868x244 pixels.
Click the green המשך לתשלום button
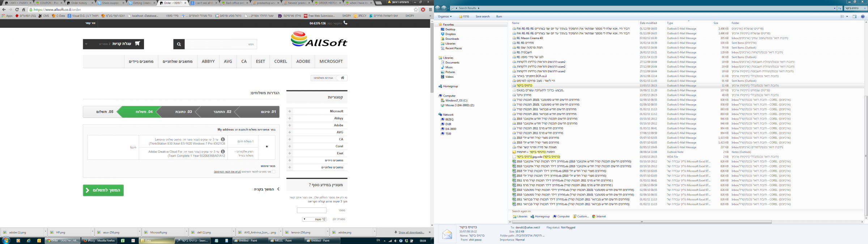pos(103,191)
